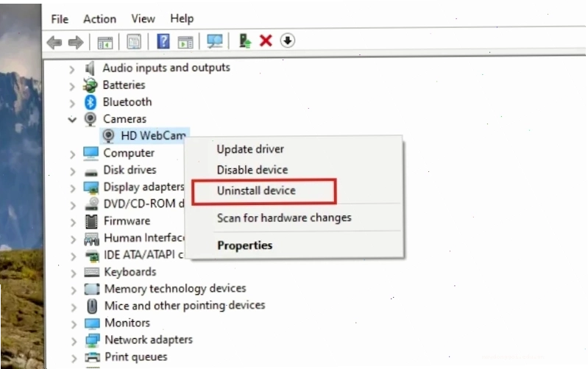Screen dimensions: 588x369
Task: Open the Properties sheet toolbar icon
Action: coord(134,42)
